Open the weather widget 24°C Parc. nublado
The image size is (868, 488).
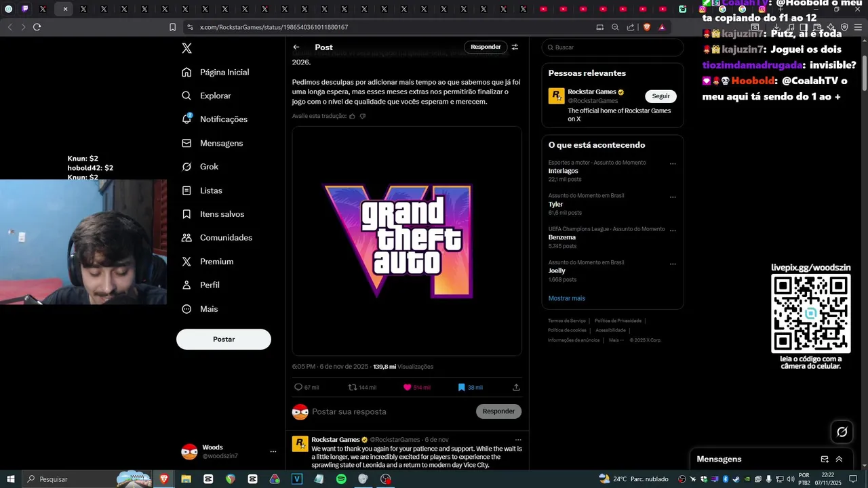point(633,479)
